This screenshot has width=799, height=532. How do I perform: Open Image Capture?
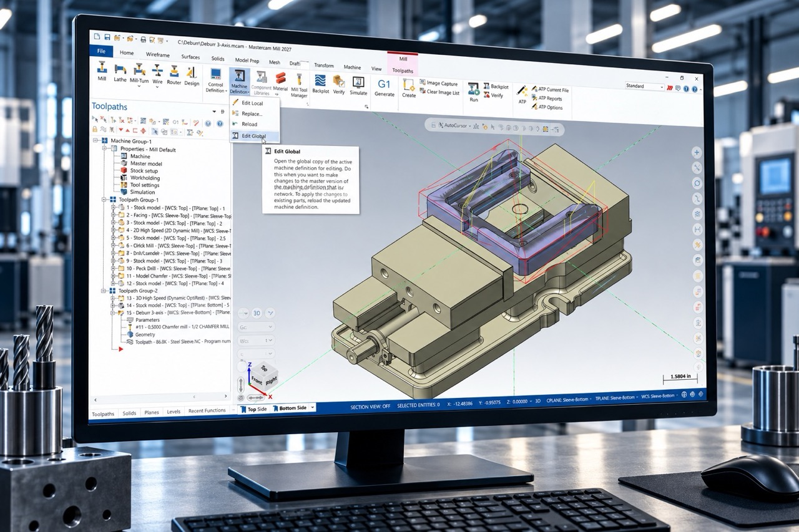[438, 83]
